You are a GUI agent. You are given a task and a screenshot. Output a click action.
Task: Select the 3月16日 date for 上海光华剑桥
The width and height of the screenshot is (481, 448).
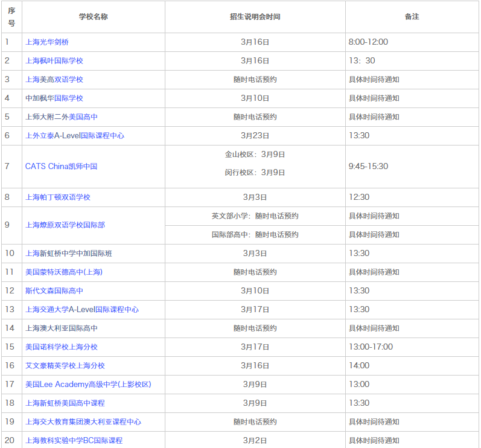pos(255,42)
